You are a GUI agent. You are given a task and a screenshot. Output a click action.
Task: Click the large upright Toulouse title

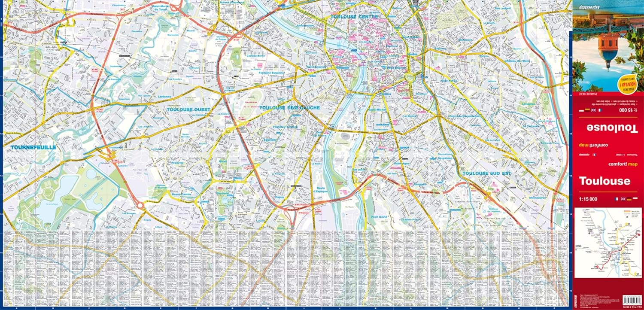[605, 181]
